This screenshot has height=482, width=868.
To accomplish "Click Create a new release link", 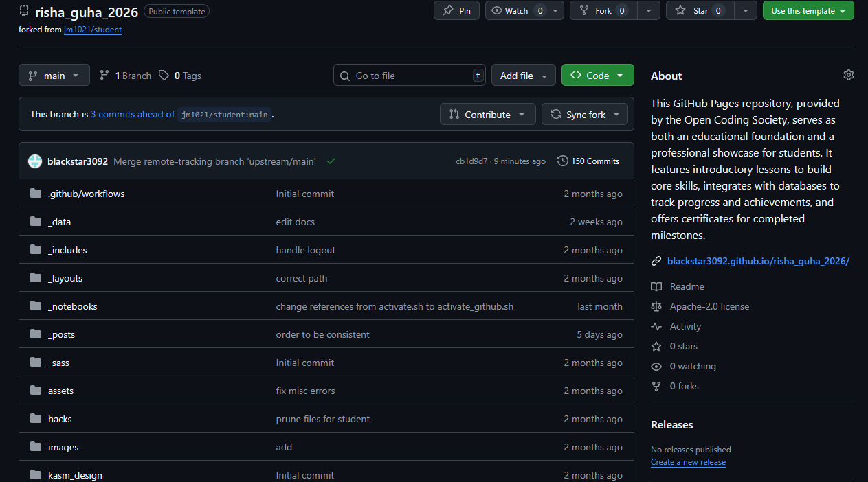I will [x=688, y=462].
